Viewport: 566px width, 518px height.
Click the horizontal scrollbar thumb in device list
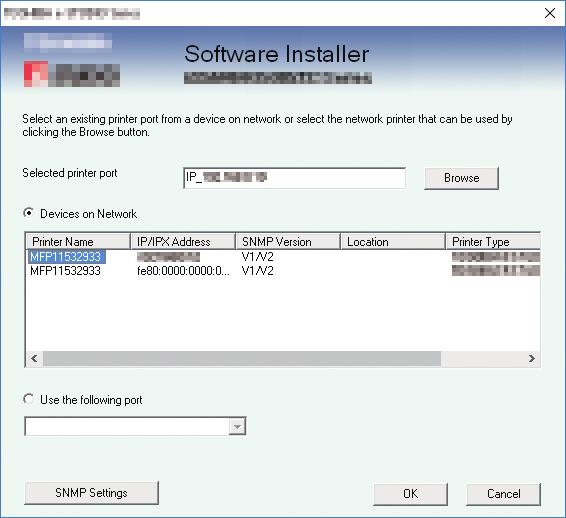(x=242, y=358)
